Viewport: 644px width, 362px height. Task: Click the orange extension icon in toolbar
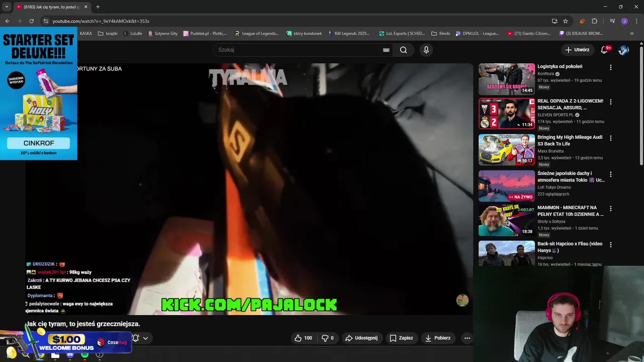[x=582, y=21]
